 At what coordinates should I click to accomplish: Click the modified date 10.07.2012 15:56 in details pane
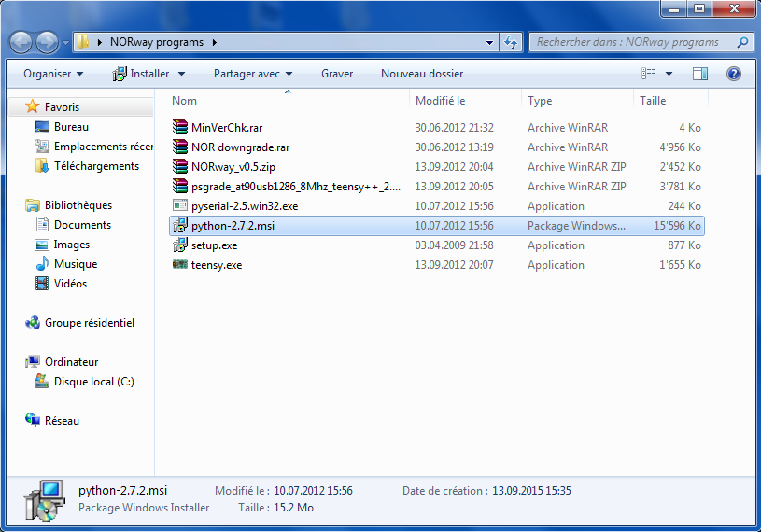coord(313,491)
